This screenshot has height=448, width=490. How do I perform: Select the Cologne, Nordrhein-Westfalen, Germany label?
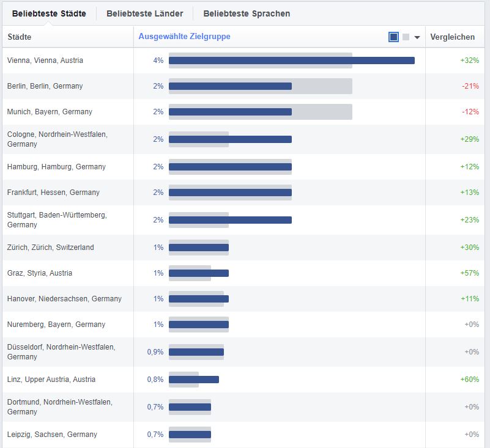57,139
